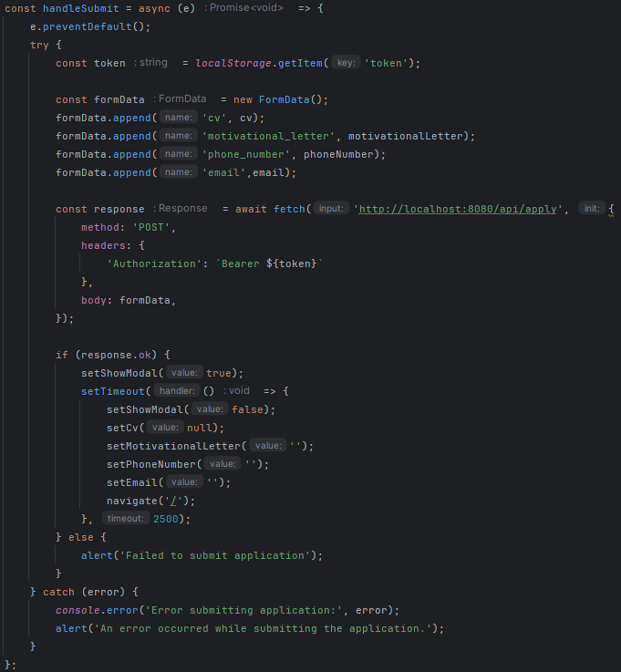Screen dimensions: 621x672
Task: Click the "timeout:" hint before 2500
Action: pyautogui.click(x=124, y=519)
